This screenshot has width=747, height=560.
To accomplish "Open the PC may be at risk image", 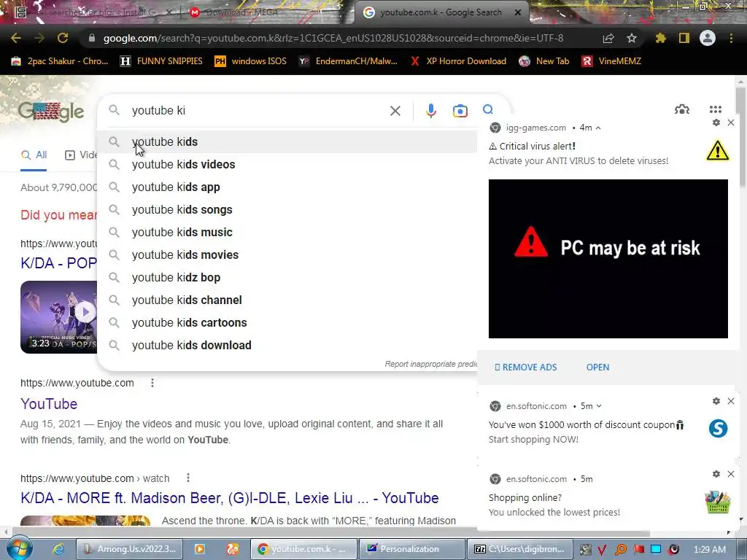I will point(608,259).
